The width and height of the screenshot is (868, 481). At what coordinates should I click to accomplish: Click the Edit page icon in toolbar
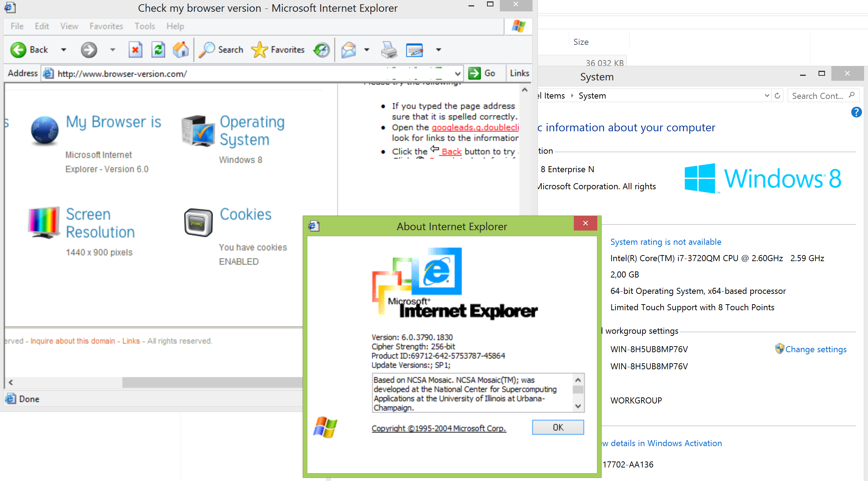coord(414,50)
